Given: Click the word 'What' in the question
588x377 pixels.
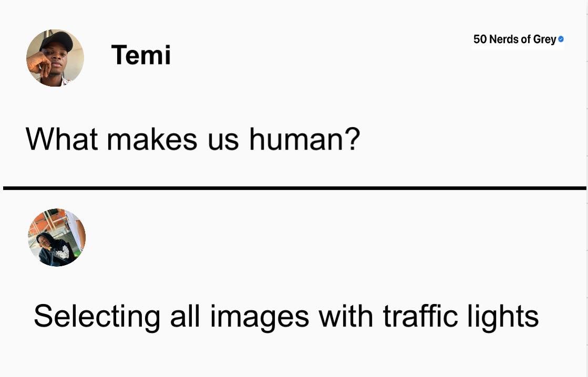Looking at the screenshot, I should (x=62, y=139).
